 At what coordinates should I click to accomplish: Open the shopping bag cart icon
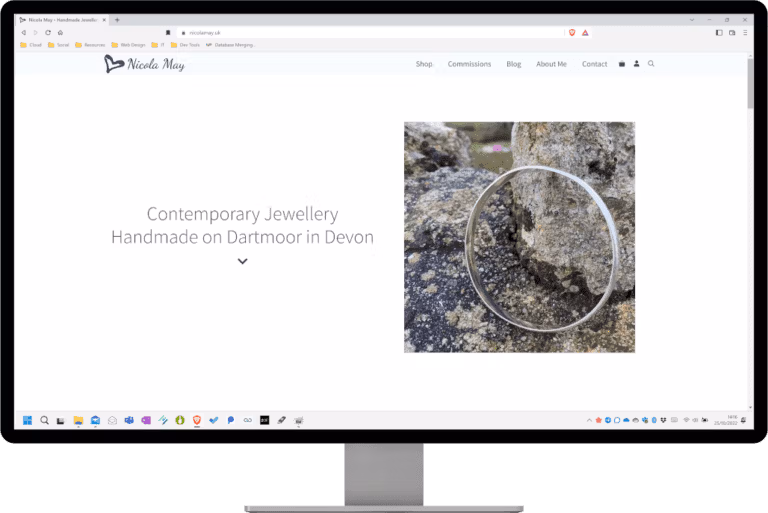[622, 64]
